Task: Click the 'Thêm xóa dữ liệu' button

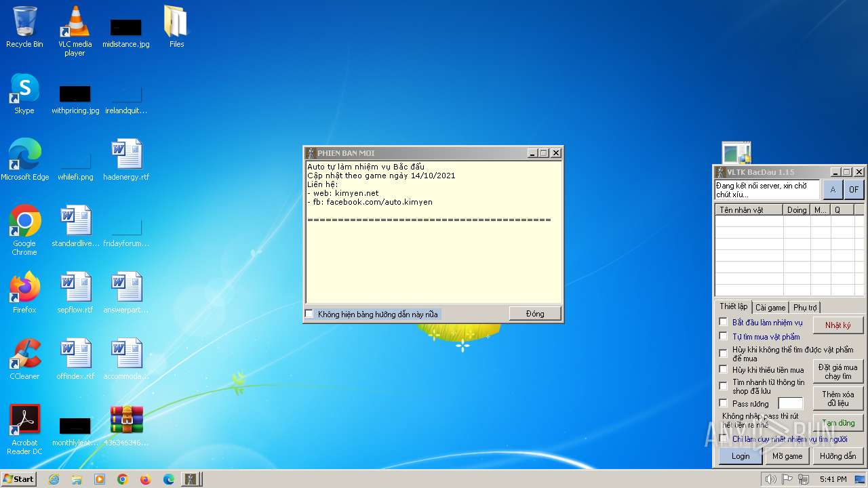Action: 837,399
